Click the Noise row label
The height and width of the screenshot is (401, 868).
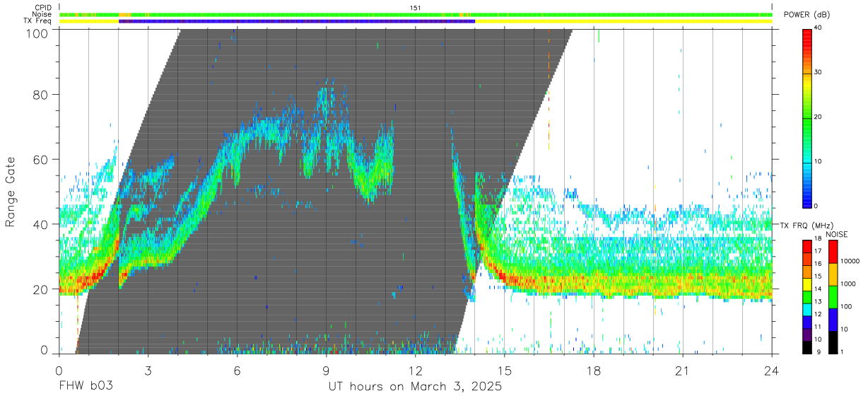pos(42,14)
